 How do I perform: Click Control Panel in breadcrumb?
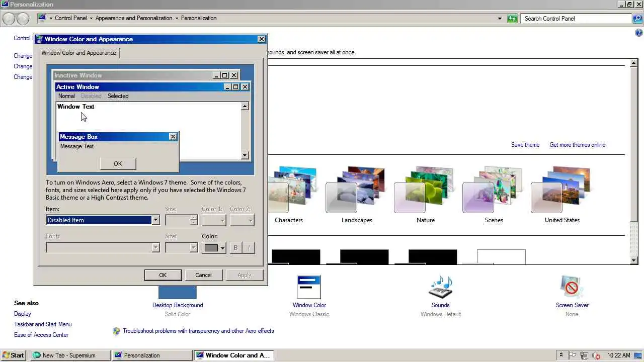tap(71, 18)
